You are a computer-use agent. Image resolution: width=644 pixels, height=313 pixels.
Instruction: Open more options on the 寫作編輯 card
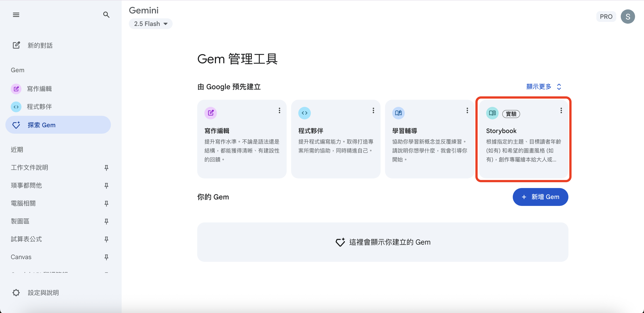[279, 110]
